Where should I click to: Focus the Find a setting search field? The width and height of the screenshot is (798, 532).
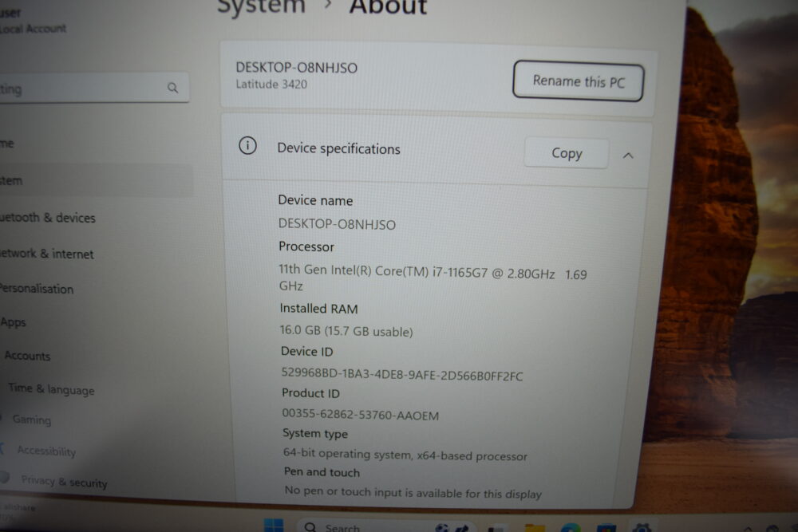point(94,88)
